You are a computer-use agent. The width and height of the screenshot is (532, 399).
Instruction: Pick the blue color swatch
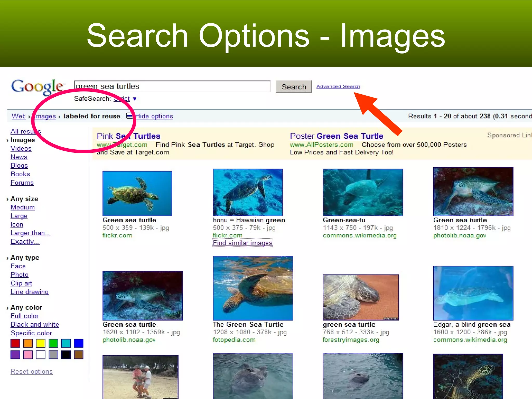pos(79,343)
